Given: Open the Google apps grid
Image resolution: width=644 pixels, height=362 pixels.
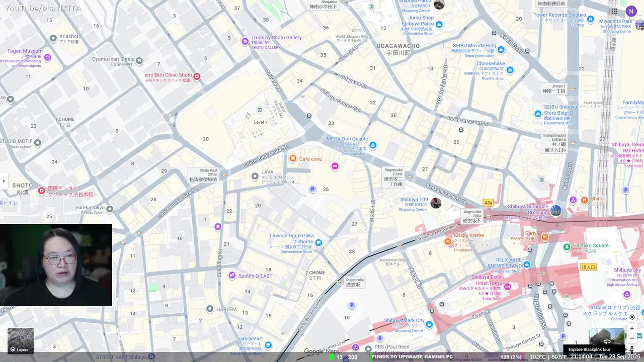Looking at the screenshot, I should pyautogui.click(x=614, y=11).
